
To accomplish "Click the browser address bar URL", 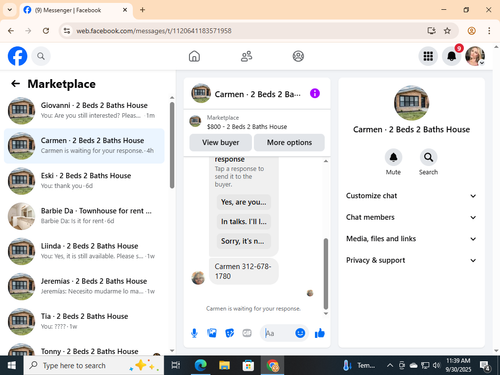I will tap(154, 31).
